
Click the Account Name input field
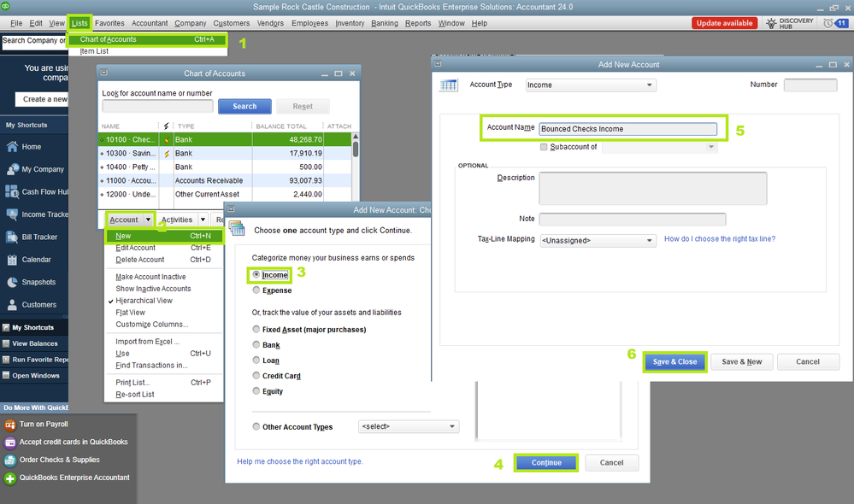(x=628, y=129)
